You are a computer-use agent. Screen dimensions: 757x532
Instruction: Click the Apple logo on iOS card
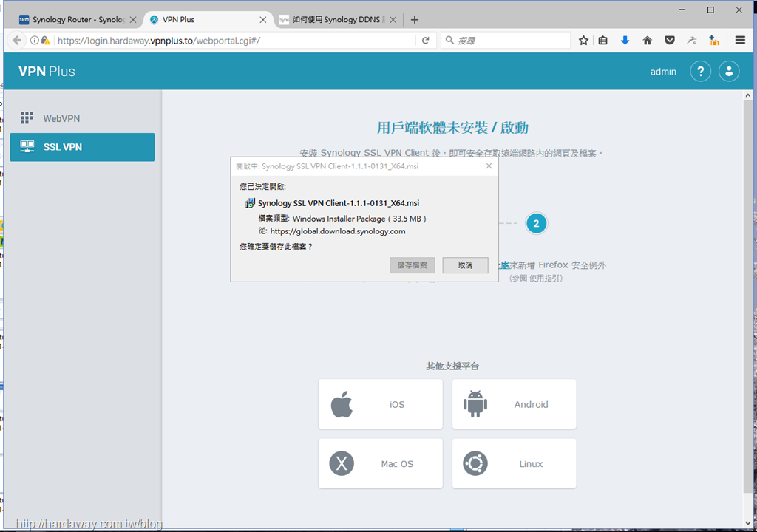point(342,404)
